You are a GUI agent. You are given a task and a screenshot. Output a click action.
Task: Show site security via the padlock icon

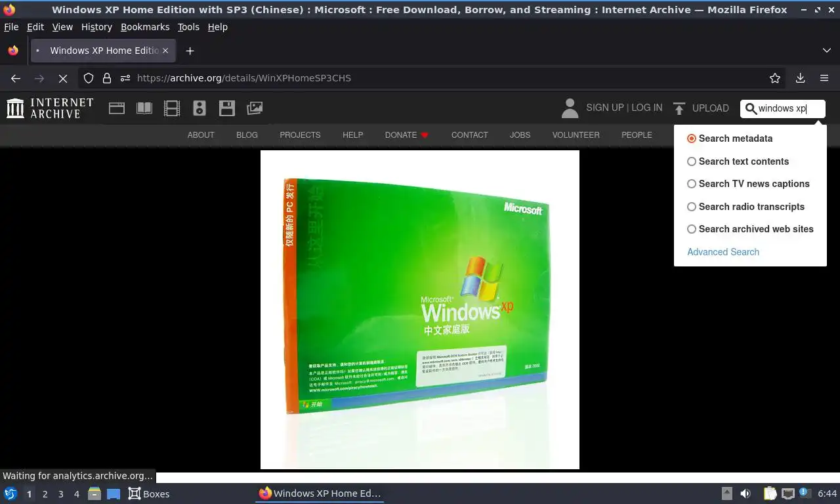click(x=107, y=78)
